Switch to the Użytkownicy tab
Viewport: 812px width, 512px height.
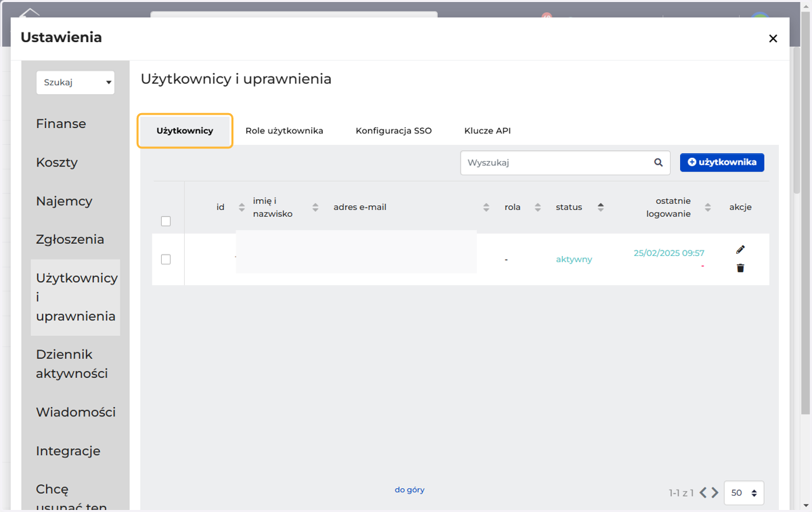pyautogui.click(x=185, y=131)
